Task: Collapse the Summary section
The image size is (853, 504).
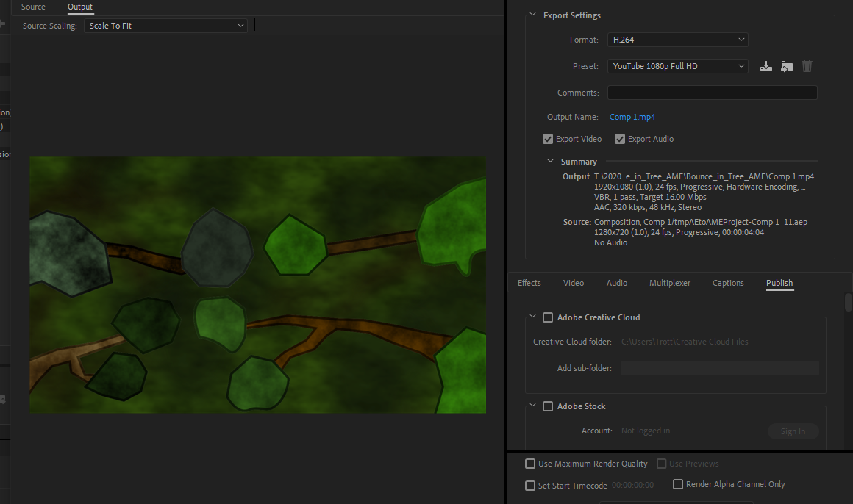Action: [x=550, y=161]
